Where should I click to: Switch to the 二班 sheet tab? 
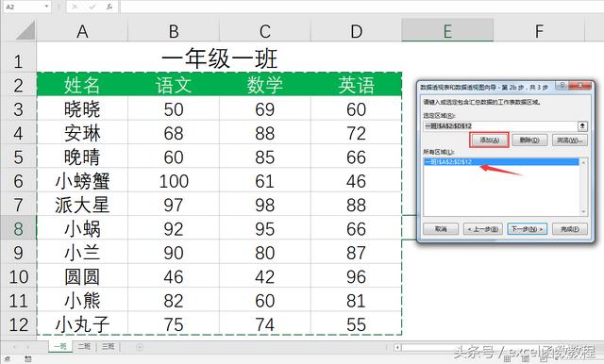84,346
